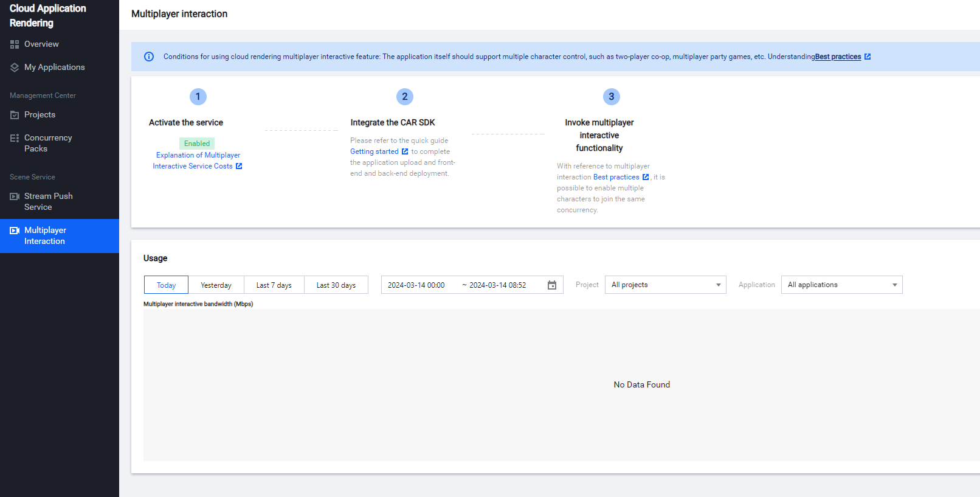Click the Stream Push Service icon

pos(15,196)
